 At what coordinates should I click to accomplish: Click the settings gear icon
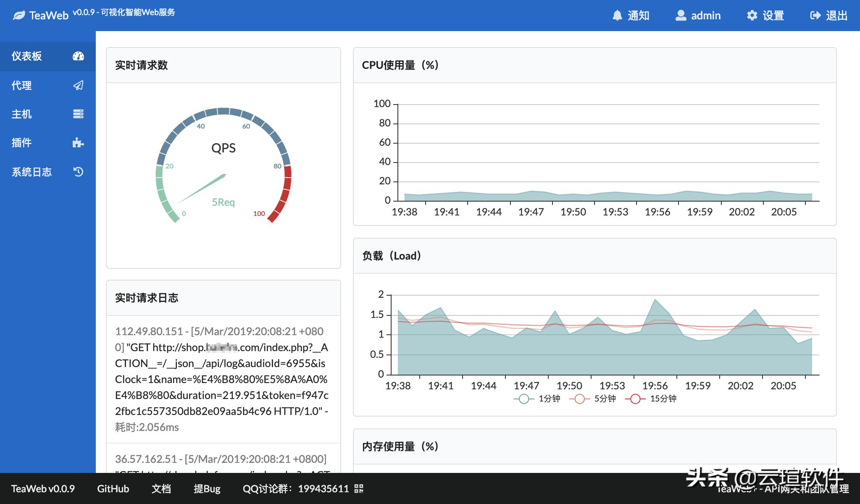tap(752, 16)
